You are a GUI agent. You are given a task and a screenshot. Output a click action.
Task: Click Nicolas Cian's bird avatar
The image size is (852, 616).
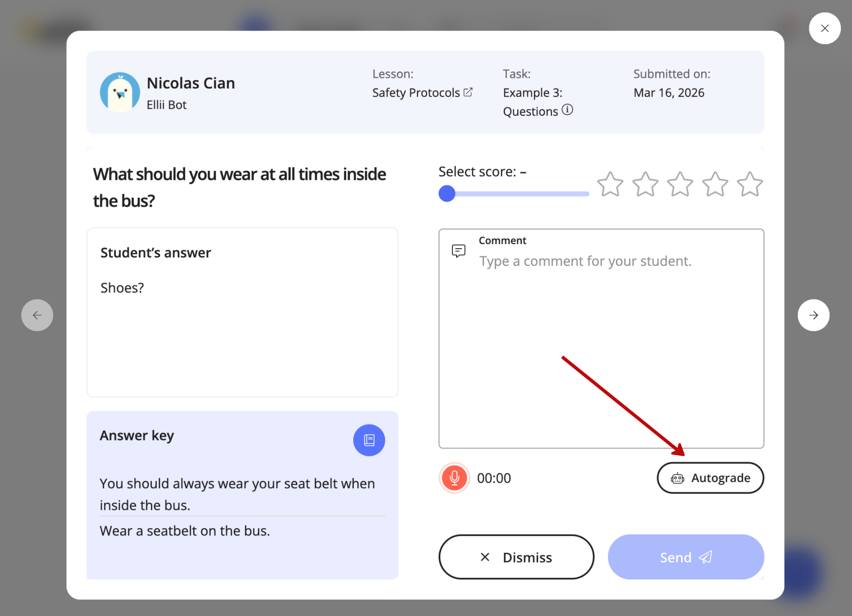(x=120, y=92)
